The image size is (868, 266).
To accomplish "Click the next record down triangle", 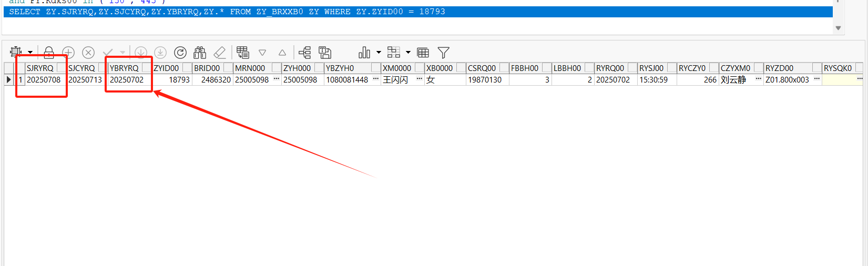I will (262, 53).
